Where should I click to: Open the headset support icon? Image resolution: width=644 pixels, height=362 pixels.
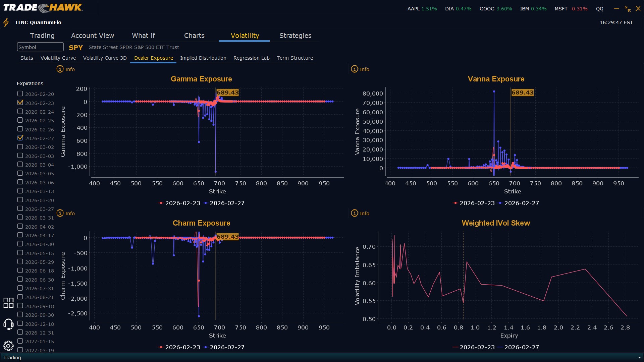coord(8,324)
